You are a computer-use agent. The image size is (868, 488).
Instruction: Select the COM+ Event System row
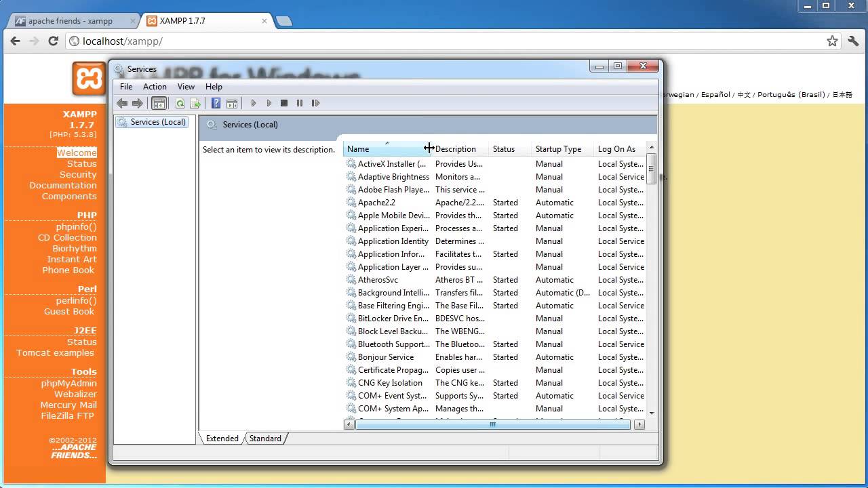(x=495, y=396)
